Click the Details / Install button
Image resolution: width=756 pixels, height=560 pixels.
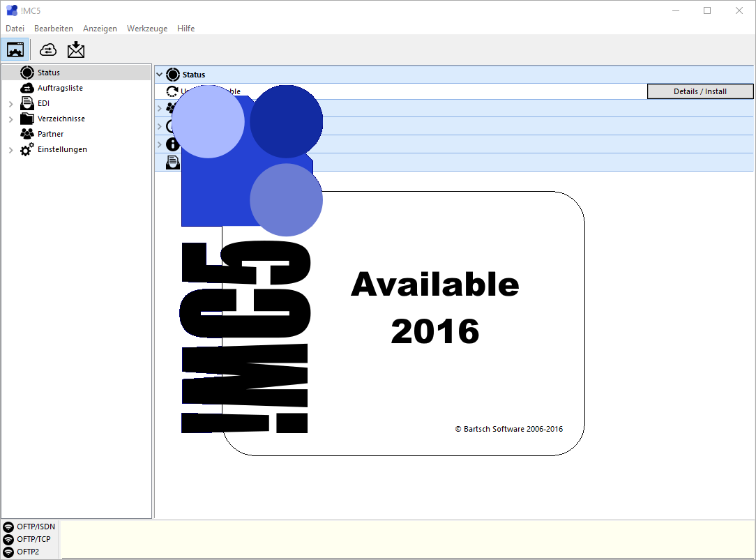pos(700,91)
